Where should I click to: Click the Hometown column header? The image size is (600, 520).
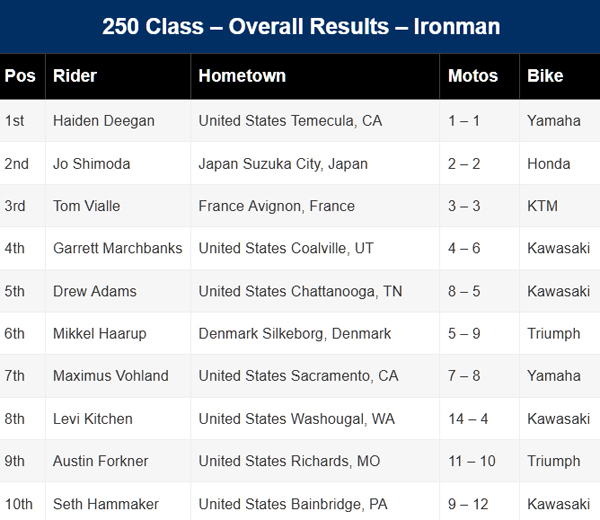[x=242, y=76]
